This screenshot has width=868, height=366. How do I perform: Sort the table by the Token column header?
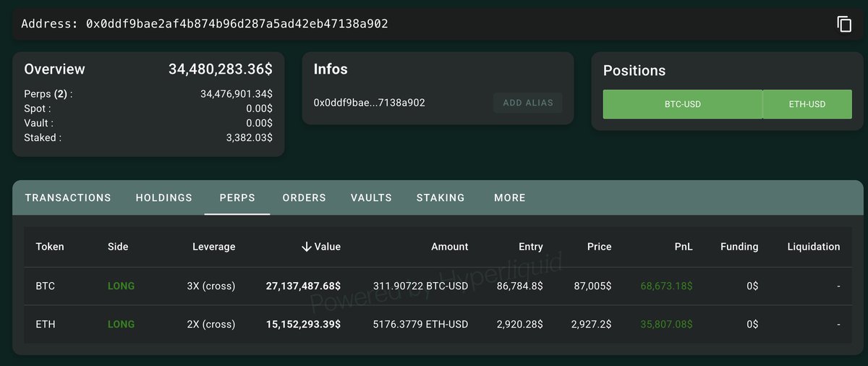click(50, 247)
